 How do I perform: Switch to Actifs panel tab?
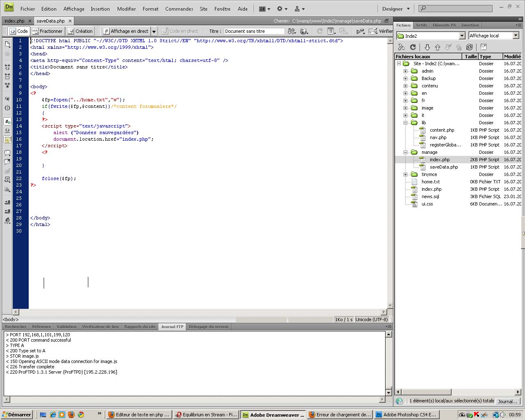421,25
